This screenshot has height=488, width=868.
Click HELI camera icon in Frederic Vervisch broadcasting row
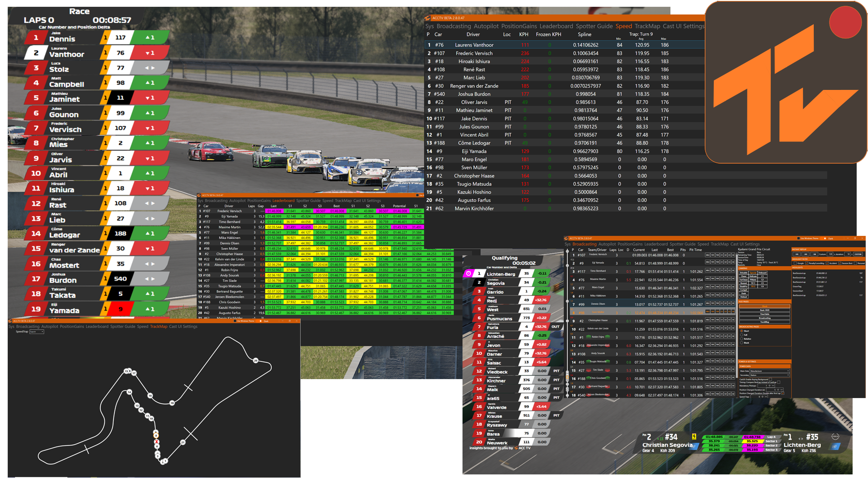pyautogui.click(x=708, y=255)
